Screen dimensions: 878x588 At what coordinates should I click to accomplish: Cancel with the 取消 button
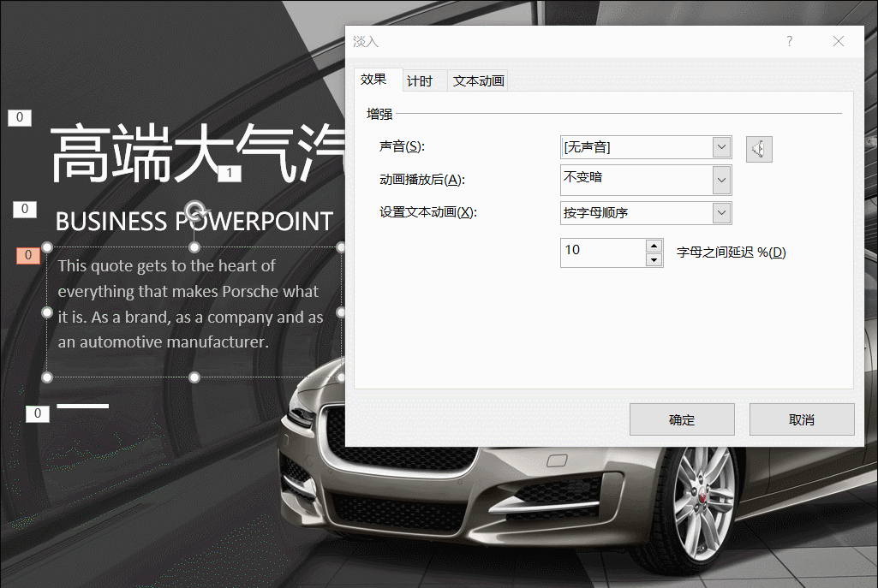[x=801, y=419]
